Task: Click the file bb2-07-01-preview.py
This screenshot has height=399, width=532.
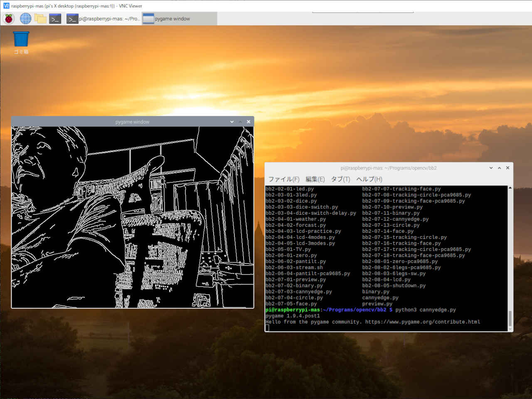Action: [296, 279]
